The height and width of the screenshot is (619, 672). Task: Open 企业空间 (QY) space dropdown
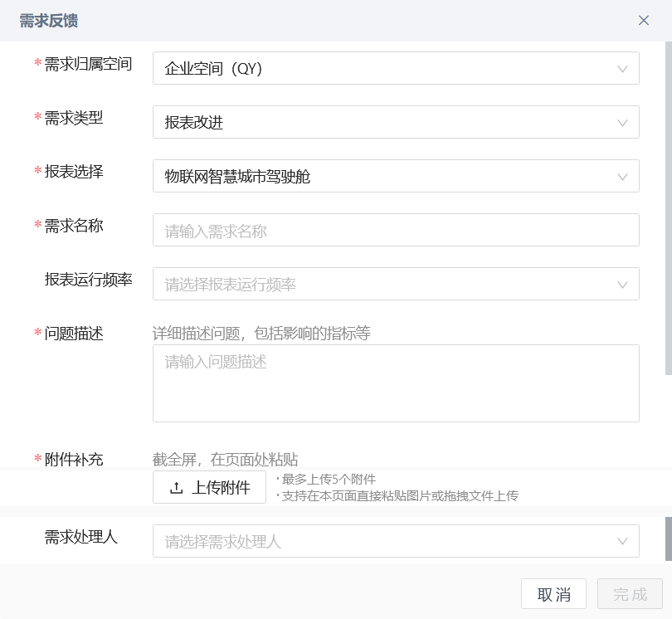tap(382, 69)
